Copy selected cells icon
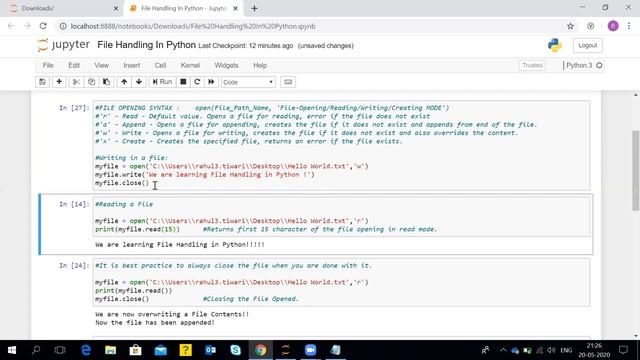640x360 pixels. (x=91, y=82)
